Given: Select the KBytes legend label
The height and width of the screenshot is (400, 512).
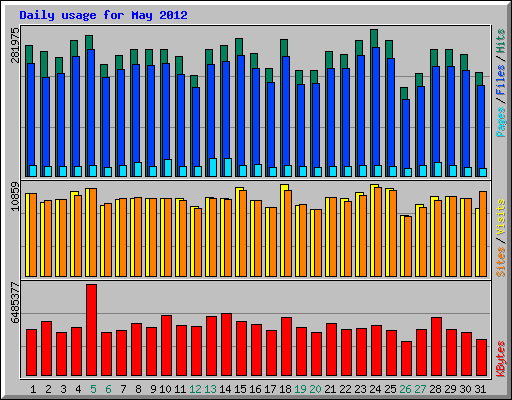Looking at the screenshot, I should click(x=501, y=359).
